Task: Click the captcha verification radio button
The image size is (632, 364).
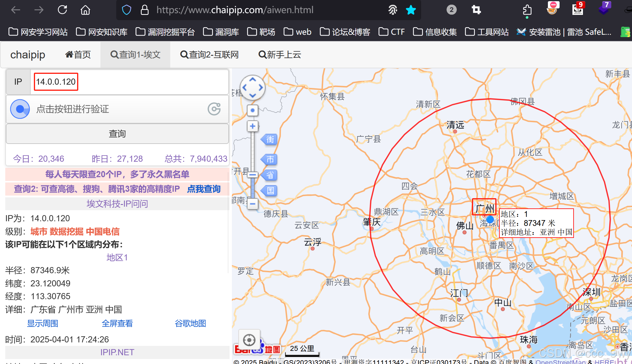Action: 20,109
